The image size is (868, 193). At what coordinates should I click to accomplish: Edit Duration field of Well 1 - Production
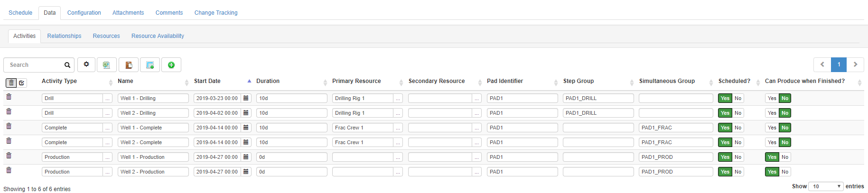tap(292, 157)
